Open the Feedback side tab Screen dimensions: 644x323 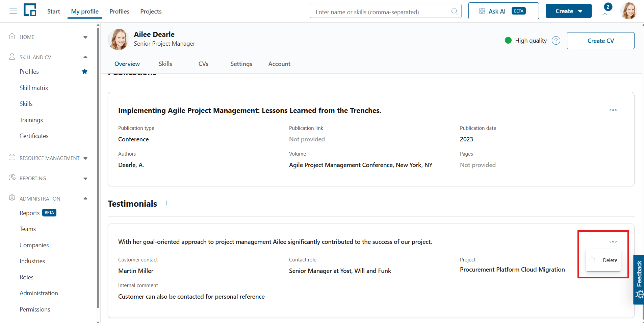[x=639, y=279]
